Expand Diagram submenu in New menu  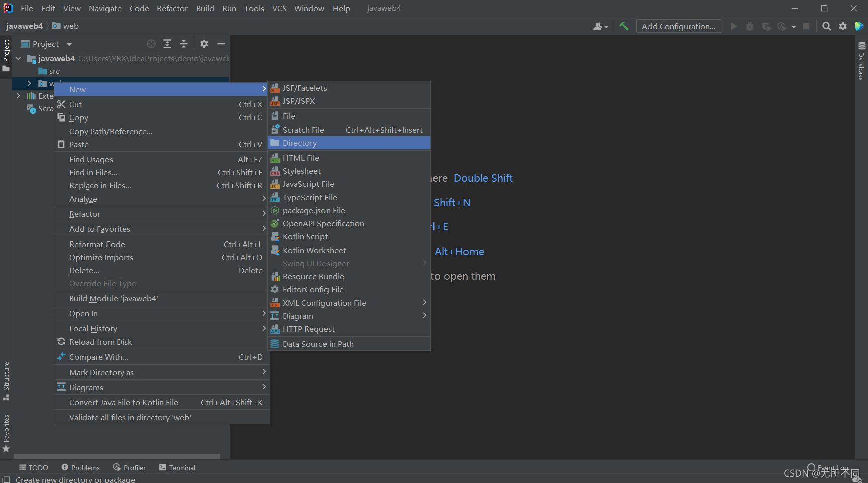tap(349, 316)
